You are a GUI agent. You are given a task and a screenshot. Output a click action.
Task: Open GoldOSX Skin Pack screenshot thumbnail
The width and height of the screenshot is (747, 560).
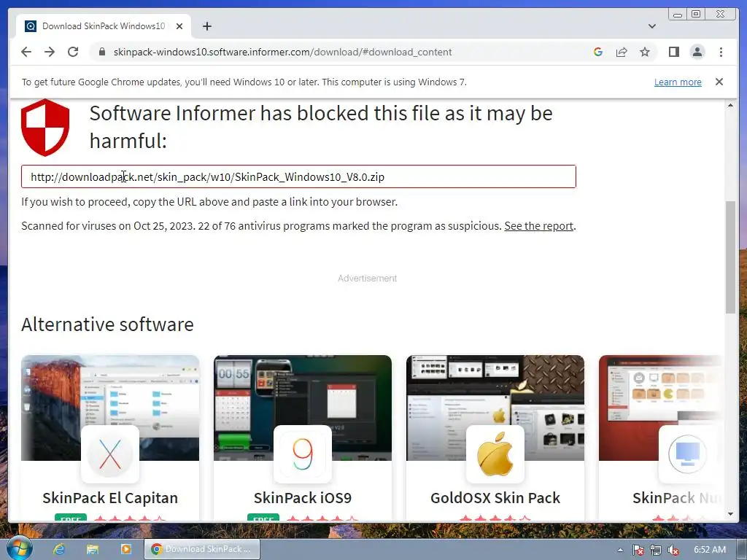tap(495, 408)
